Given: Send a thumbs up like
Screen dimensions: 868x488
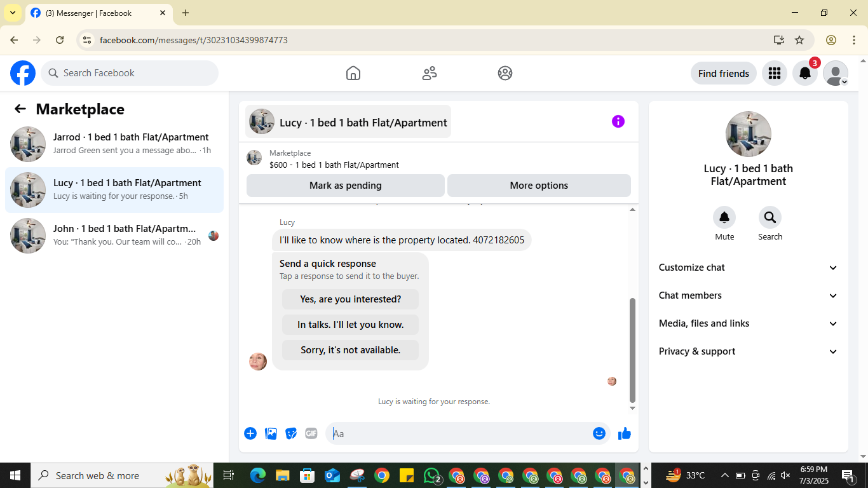Looking at the screenshot, I should pyautogui.click(x=625, y=433).
